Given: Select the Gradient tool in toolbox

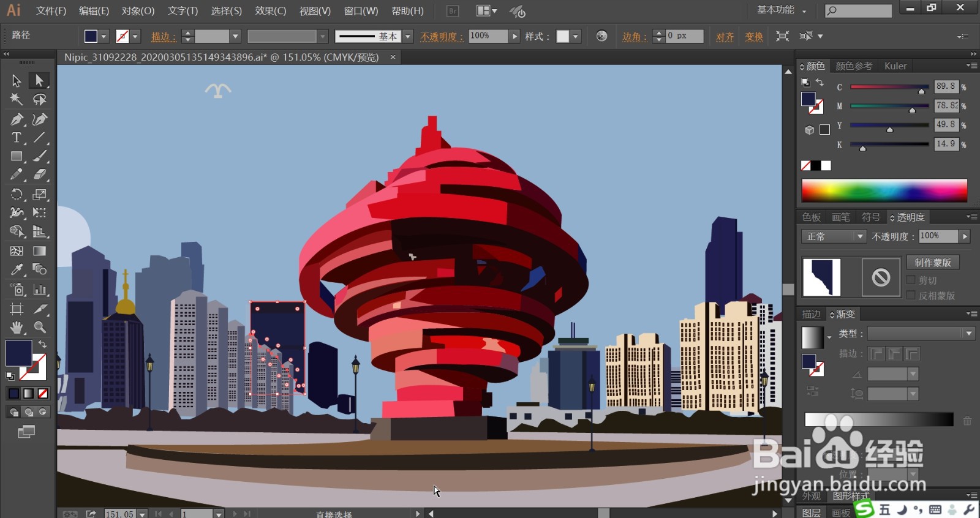Looking at the screenshot, I should point(39,251).
